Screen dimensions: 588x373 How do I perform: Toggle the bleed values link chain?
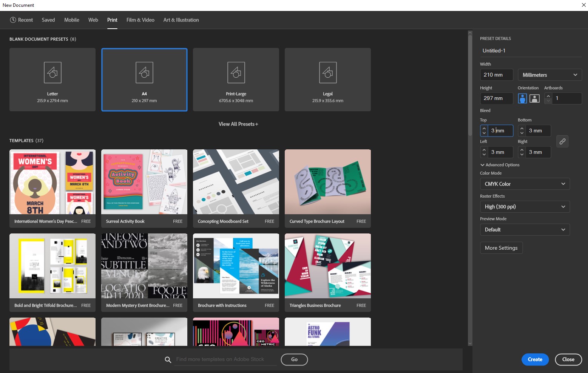(562, 141)
